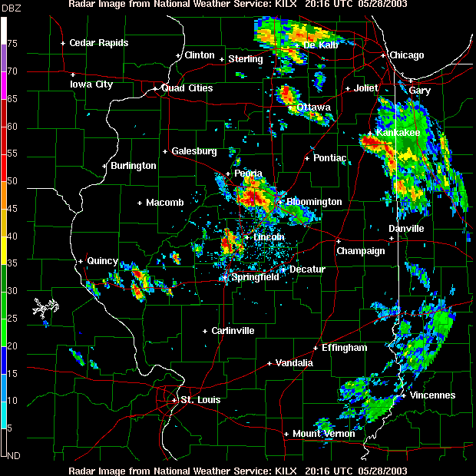Image resolution: width=476 pixels, height=476 pixels.
Task: Click the orange 45 dBZ legend swatch
Action: (x=4, y=195)
